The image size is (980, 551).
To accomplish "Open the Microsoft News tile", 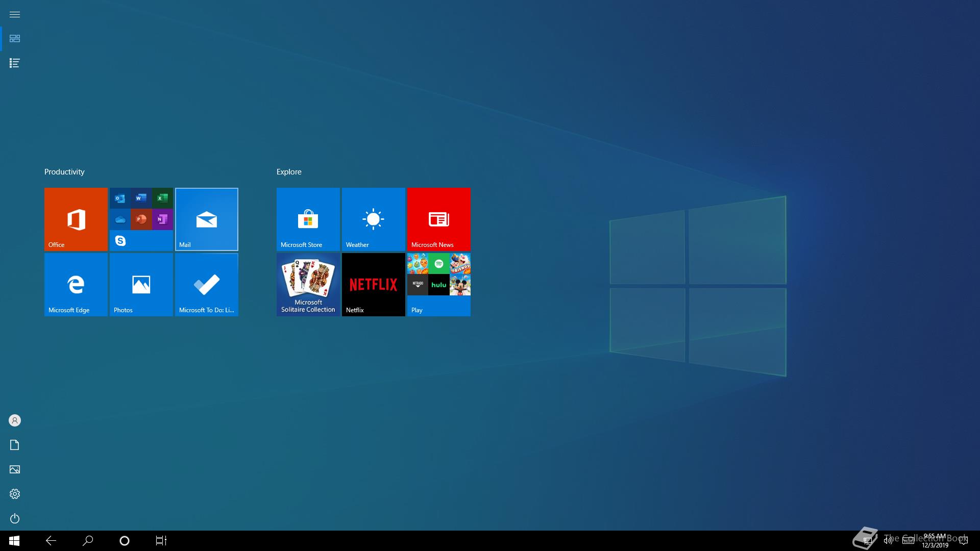I will click(439, 219).
